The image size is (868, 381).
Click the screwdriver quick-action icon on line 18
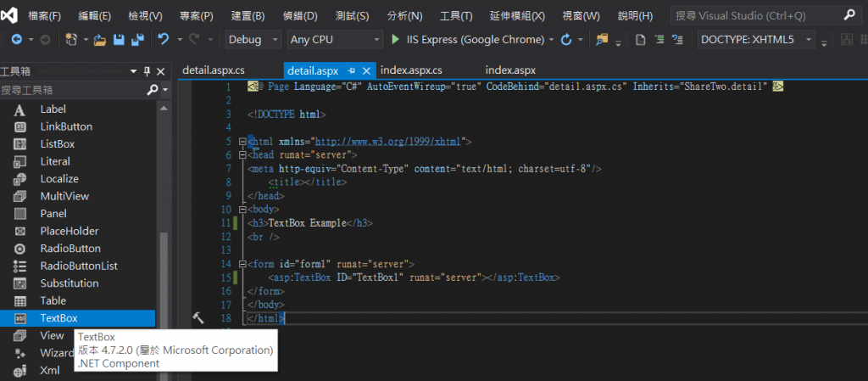198,317
